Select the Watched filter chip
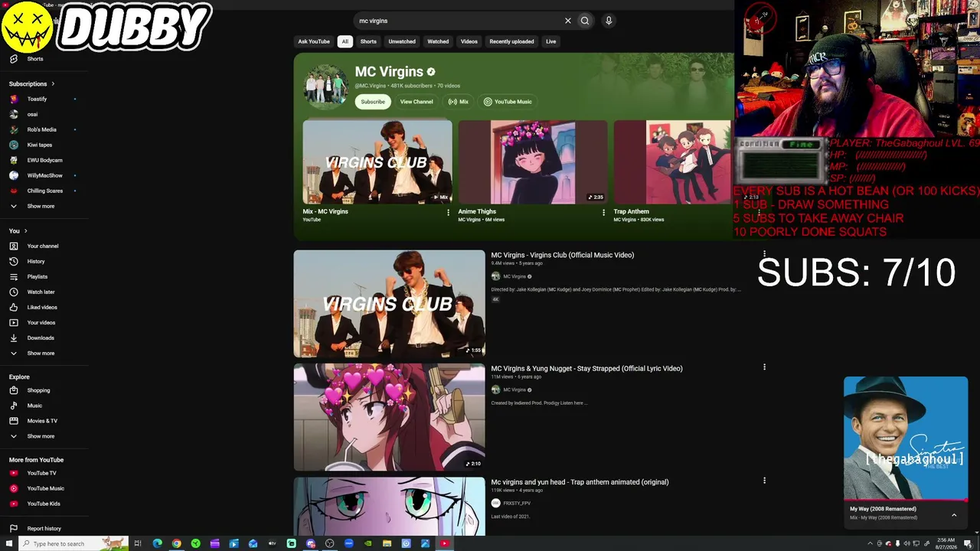Screen dimensions: 980x551 point(438,41)
